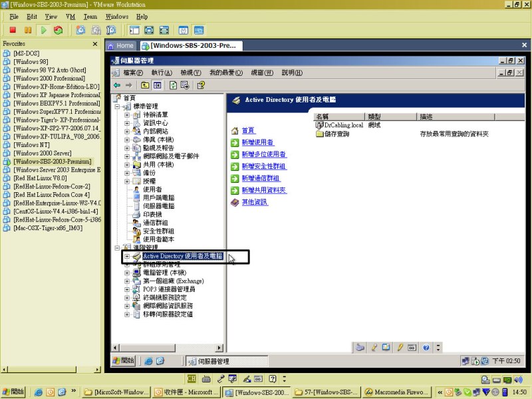
Task: Close the Favorites sidebar panel
Action: coord(95,44)
